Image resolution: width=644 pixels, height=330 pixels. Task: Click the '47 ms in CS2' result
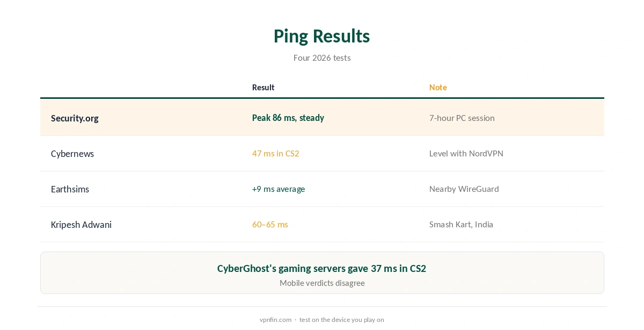pyautogui.click(x=276, y=153)
